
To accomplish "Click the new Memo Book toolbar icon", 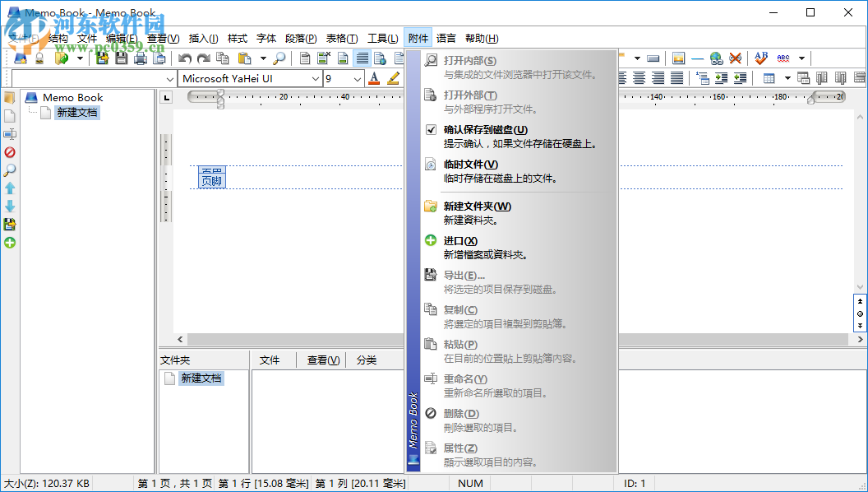I will point(21,58).
